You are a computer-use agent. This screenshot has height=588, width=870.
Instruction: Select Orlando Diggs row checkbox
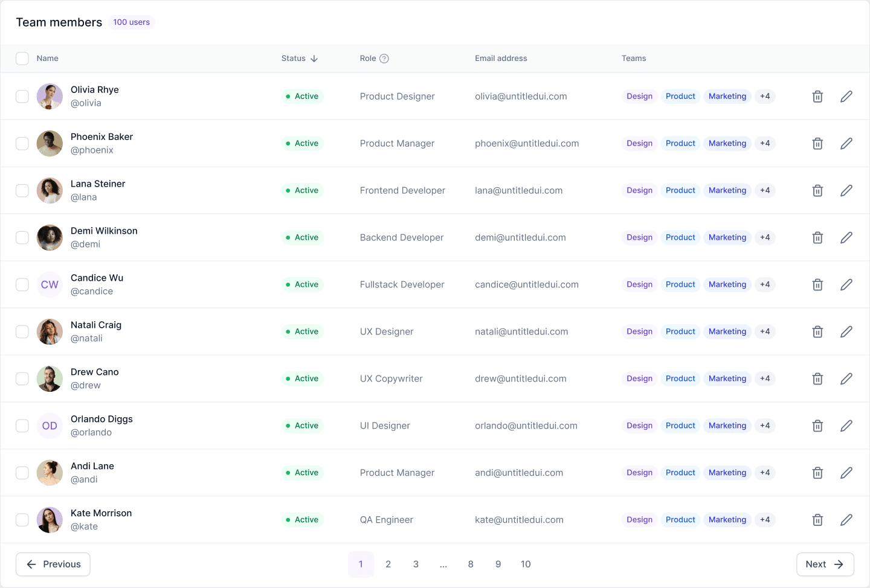(22, 426)
